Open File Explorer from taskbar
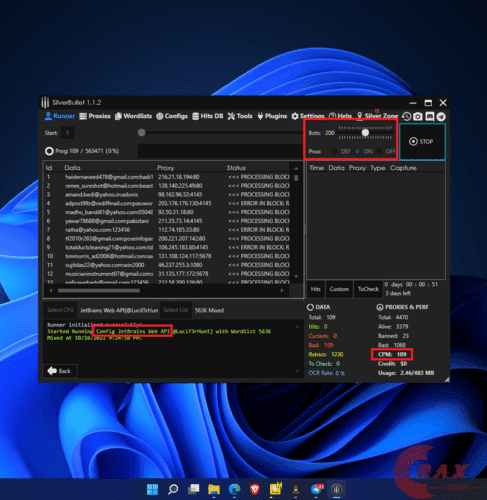 [x=214, y=489]
